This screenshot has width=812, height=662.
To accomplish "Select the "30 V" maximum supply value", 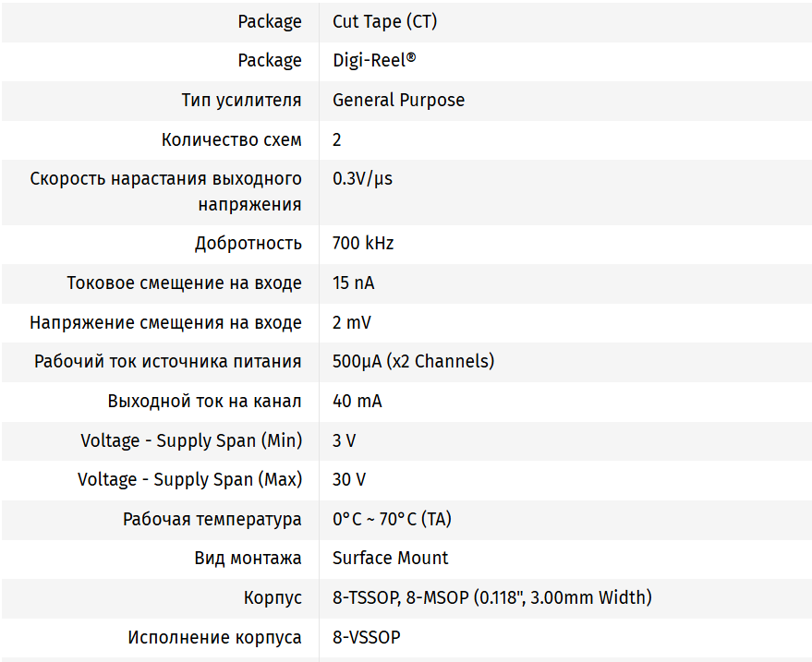I will coord(349,479).
